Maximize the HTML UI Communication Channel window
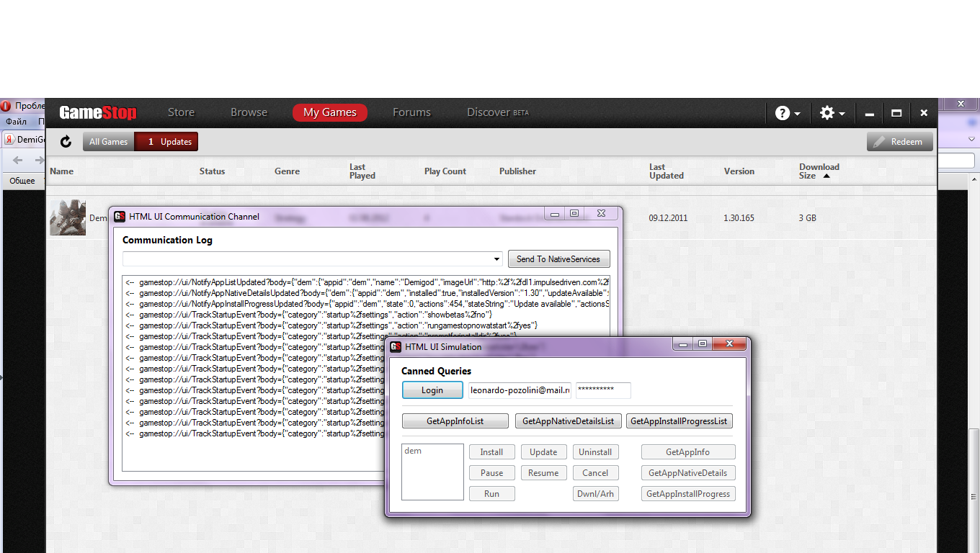This screenshot has width=980, height=553. (x=574, y=213)
